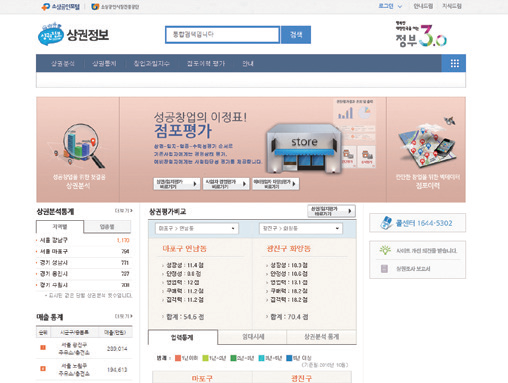508x383 pixels.
Task: Switch to the 임대시세 tab
Action: 253,337
